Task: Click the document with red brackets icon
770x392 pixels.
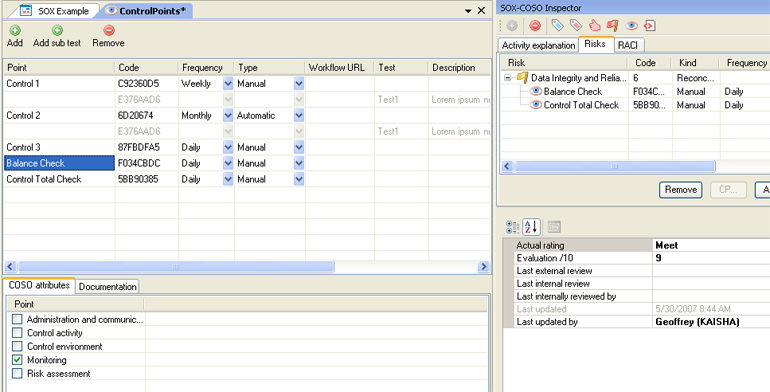Action: point(650,25)
